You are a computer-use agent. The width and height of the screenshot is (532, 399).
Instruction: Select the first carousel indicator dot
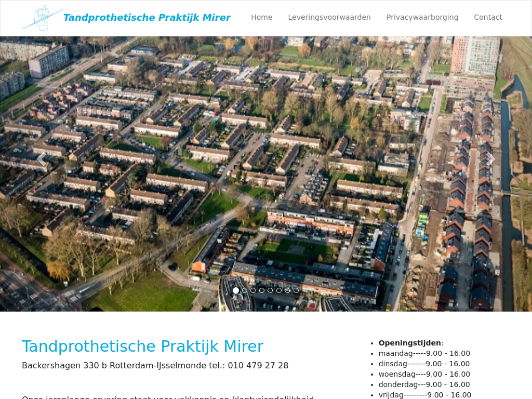[x=236, y=290]
